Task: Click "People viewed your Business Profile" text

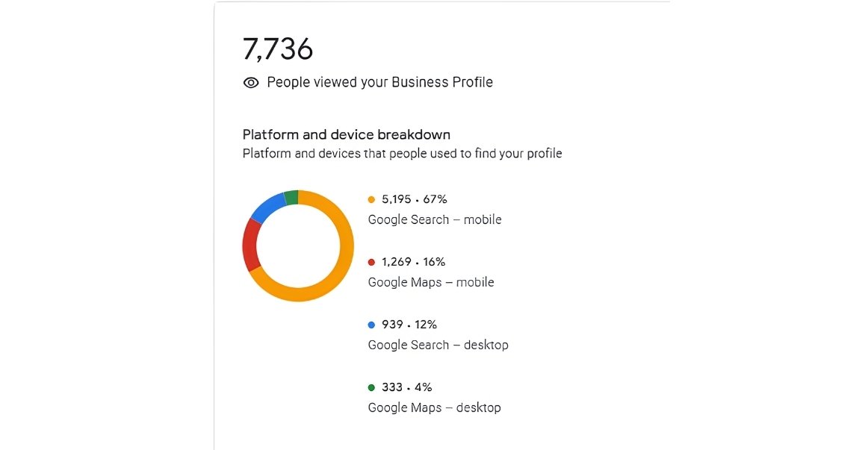Action: point(379,82)
